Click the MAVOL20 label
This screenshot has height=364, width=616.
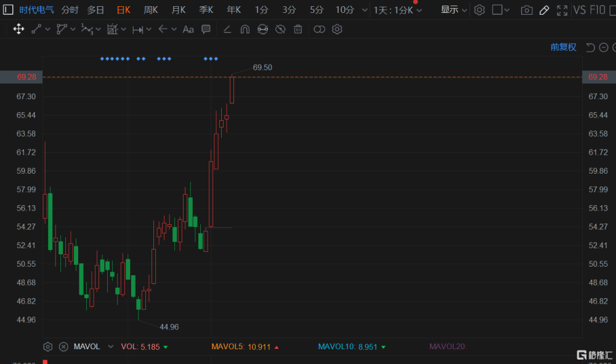point(448,346)
